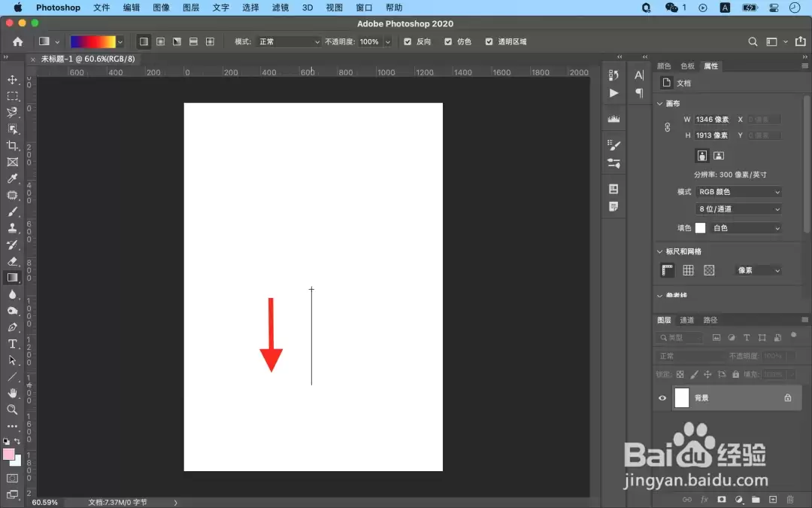812x508 pixels.
Task: Set canvas to landscape orientation
Action: (719, 156)
